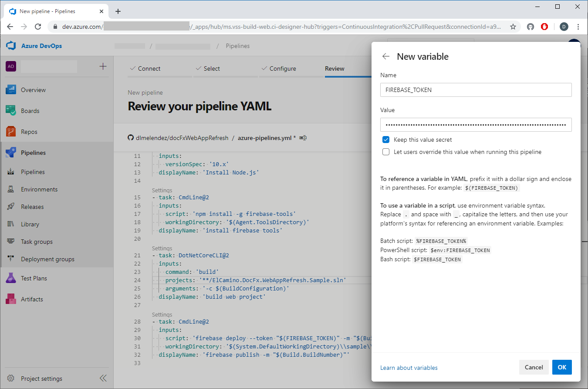The image size is (588, 389).
Task: Click the back arrow in New variable panel
Action: click(x=385, y=57)
